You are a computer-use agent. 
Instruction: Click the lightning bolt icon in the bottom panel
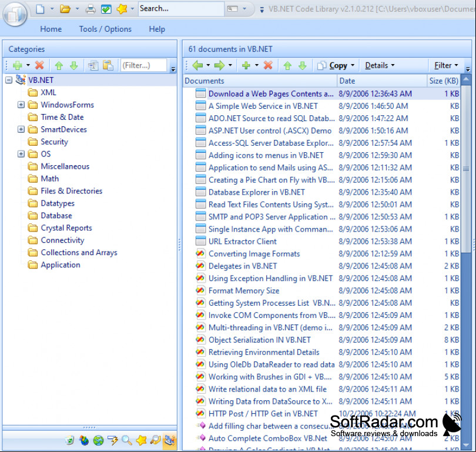pyautogui.click(x=113, y=440)
